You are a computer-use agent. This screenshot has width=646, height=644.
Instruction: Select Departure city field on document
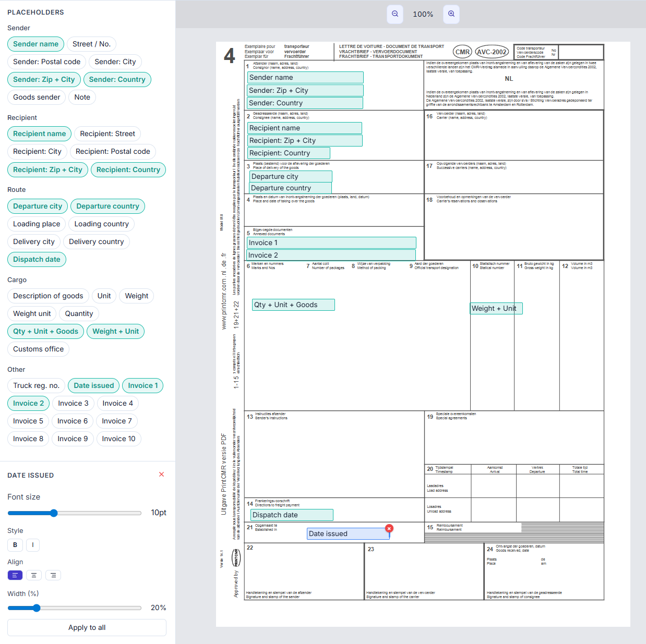pos(291,177)
